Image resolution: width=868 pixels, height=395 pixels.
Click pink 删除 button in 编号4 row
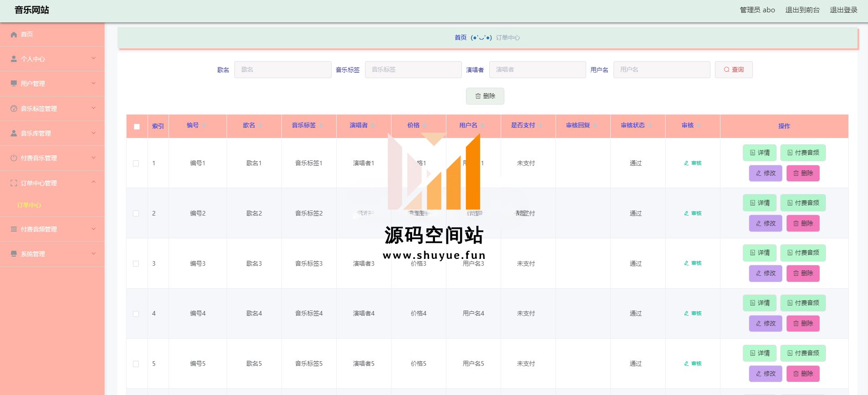(x=803, y=323)
